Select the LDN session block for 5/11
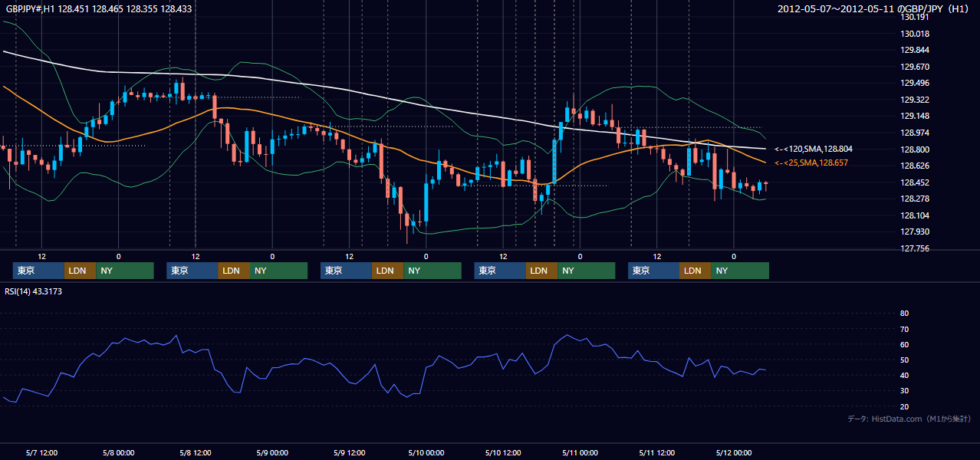This screenshot has width=980, height=460. 695,271
